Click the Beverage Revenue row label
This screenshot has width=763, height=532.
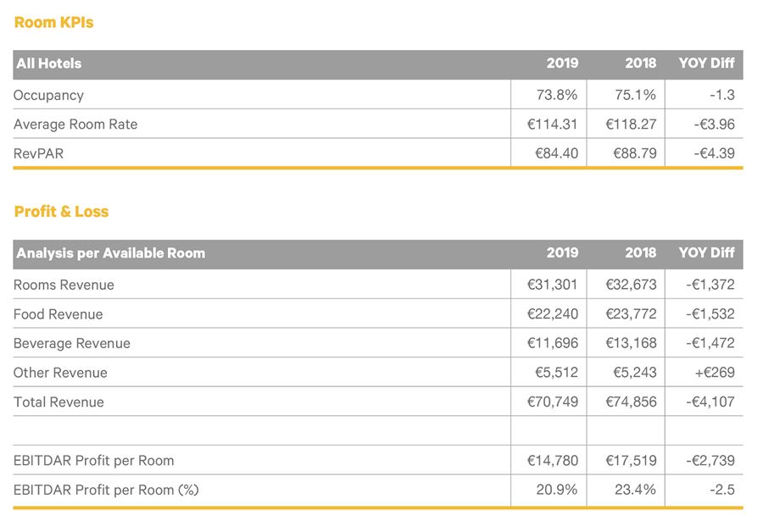pyautogui.click(x=72, y=343)
